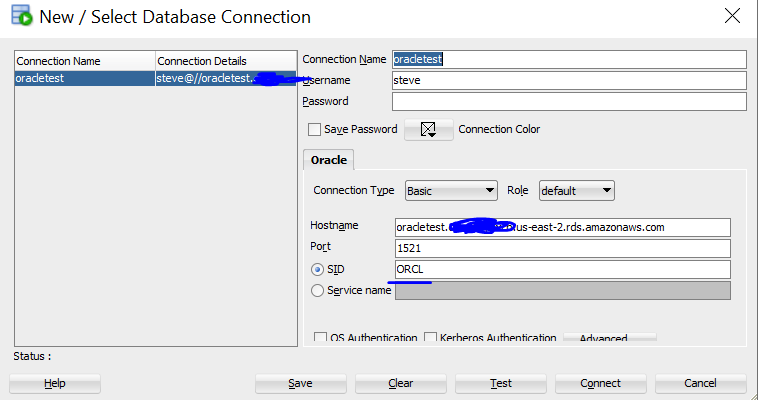
Task: Select the oracletest row in connection list
Action: 156,78
